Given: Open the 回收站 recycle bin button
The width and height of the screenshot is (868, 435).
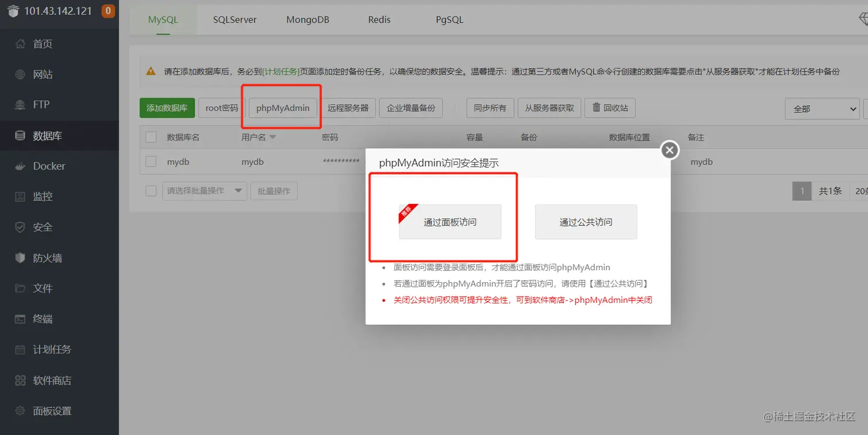Looking at the screenshot, I should pyautogui.click(x=610, y=108).
